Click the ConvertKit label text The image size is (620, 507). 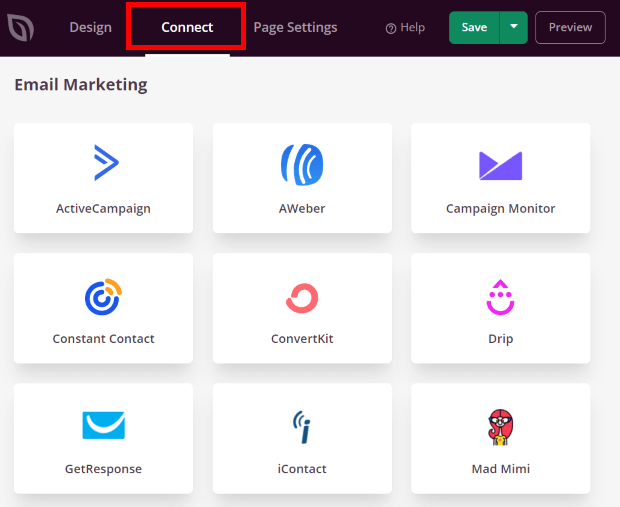coord(302,339)
